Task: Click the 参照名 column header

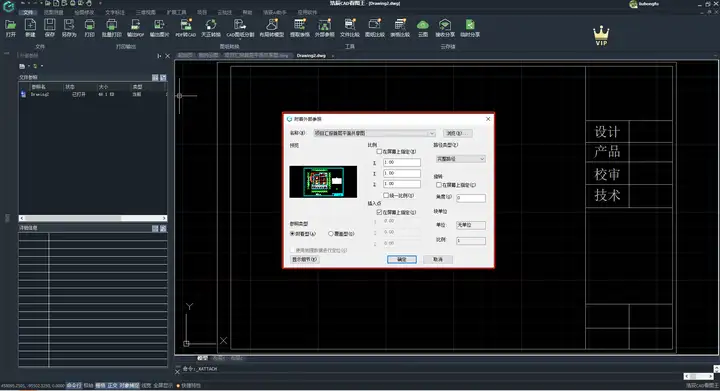Action: (x=39, y=87)
